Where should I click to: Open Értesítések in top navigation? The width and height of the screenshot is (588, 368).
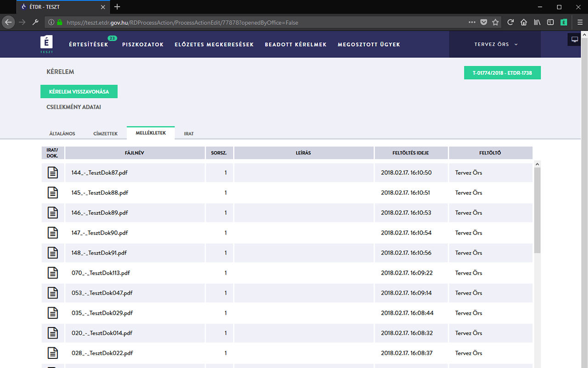(x=89, y=45)
